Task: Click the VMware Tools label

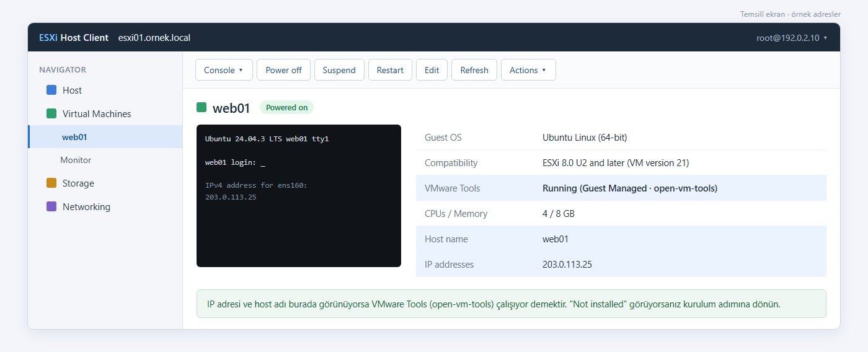Action: [453, 188]
